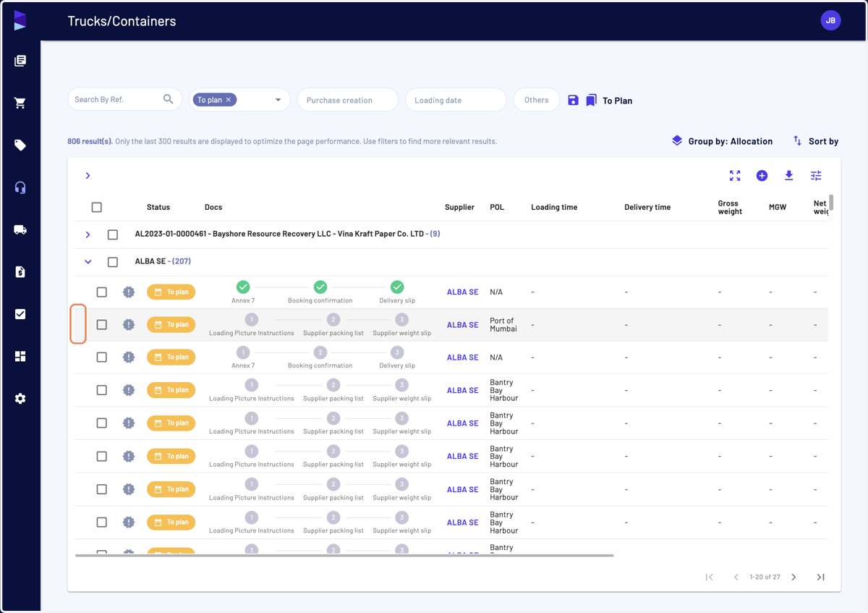The height and width of the screenshot is (613, 868).
Task: Click the 1-20 of 27 pagination text
Action: click(765, 578)
